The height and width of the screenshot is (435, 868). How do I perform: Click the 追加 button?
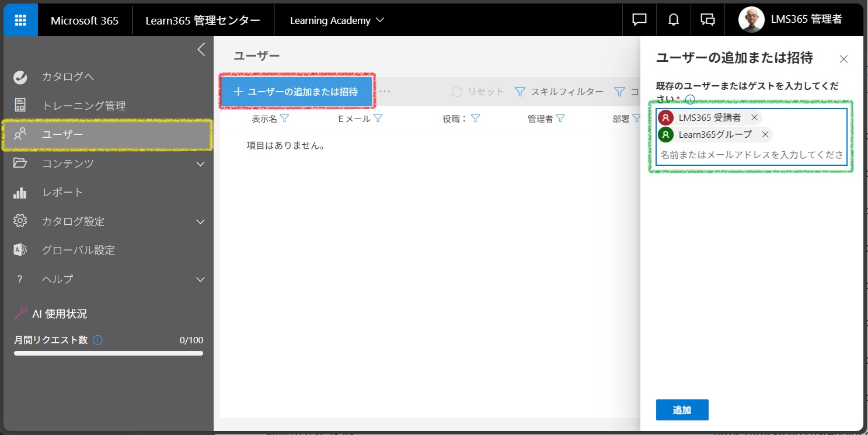coord(682,410)
